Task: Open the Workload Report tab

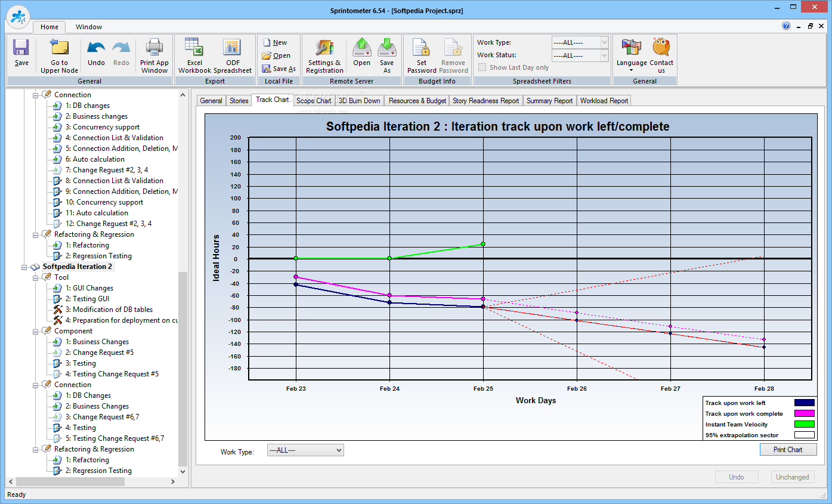Action: tap(604, 101)
